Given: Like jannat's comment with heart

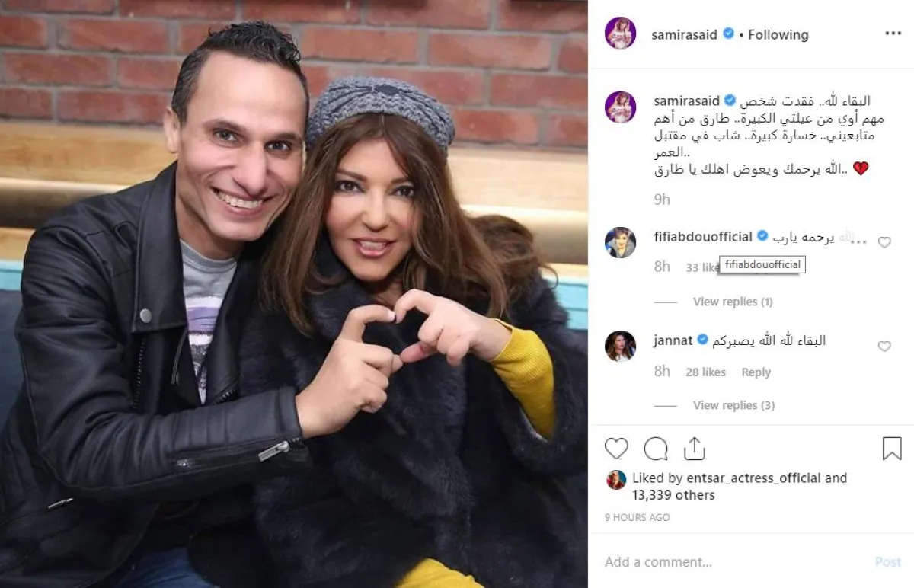Looking at the screenshot, I should point(884,346).
